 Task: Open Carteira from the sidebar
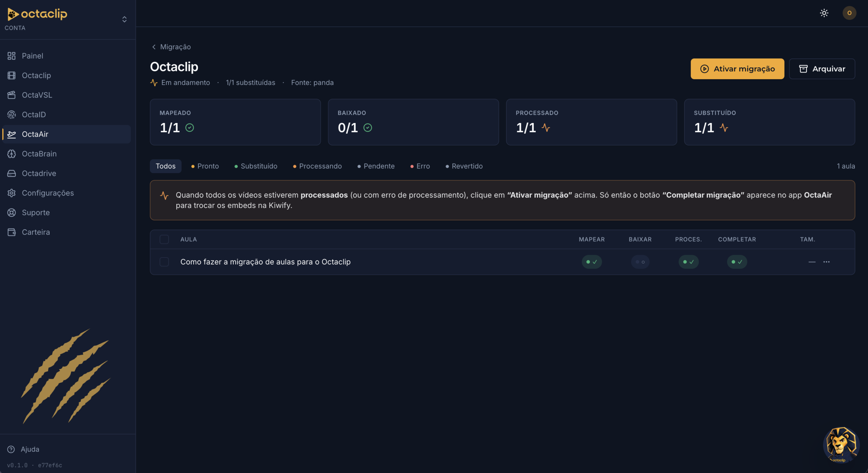tap(66, 232)
